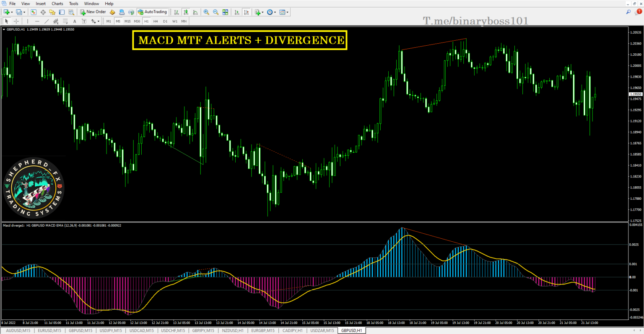This screenshot has width=644, height=334.
Task: Open the Market Watch panel icon
Action: (x=34, y=12)
